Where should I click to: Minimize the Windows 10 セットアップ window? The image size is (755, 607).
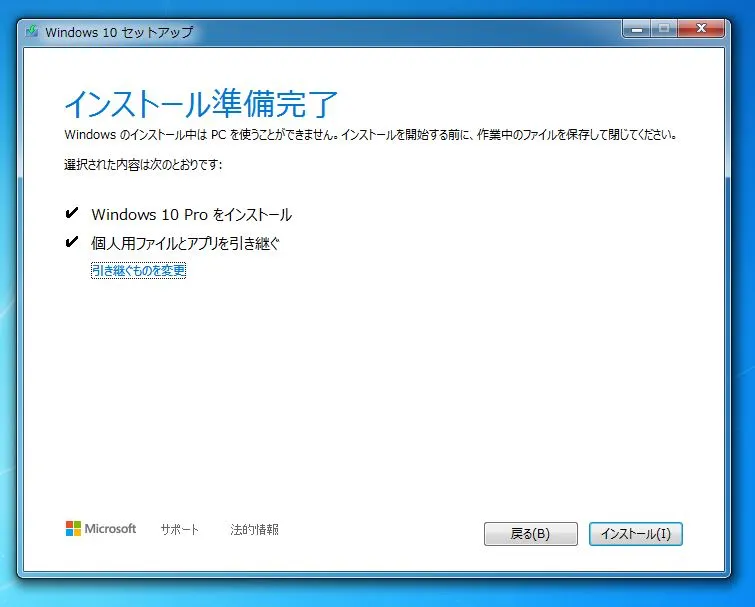tap(637, 29)
